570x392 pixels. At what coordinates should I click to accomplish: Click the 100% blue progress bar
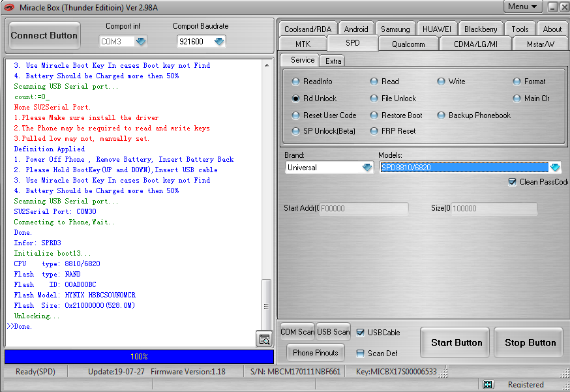click(139, 356)
